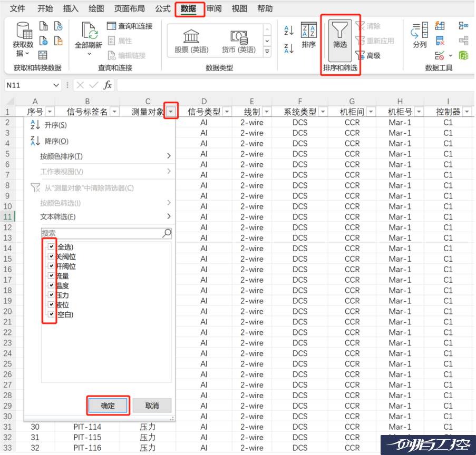Click the 确定 button
This screenshot has height=455, width=476.
tap(108, 405)
